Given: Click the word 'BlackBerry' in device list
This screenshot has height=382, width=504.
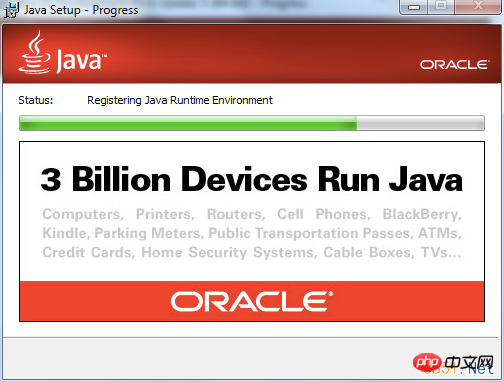Looking at the screenshot, I should (x=422, y=214).
